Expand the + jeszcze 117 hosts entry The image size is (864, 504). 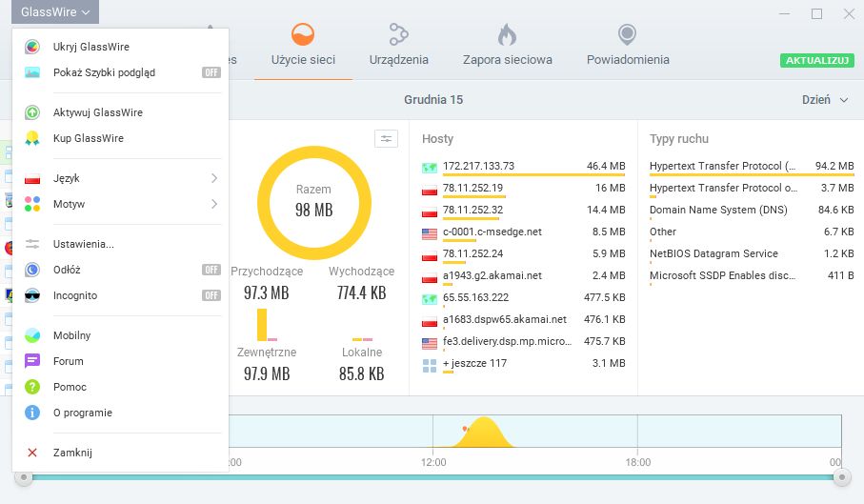(x=524, y=364)
